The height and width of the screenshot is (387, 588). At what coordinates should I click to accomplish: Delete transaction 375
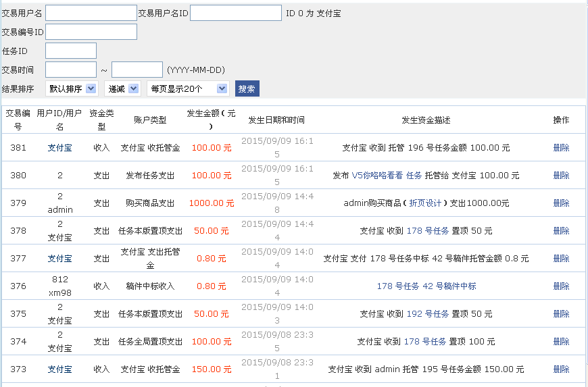click(x=561, y=314)
